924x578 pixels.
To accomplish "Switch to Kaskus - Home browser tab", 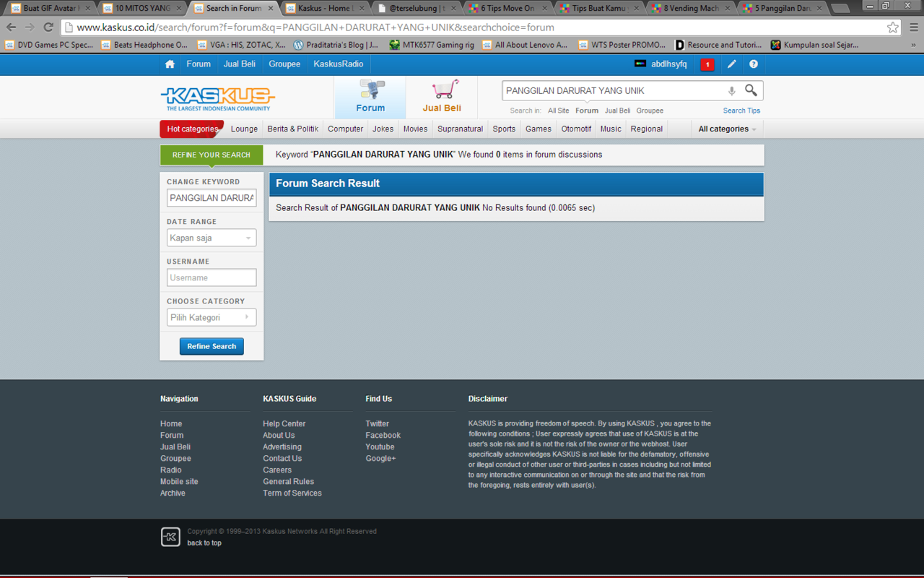I will pyautogui.click(x=324, y=9).
